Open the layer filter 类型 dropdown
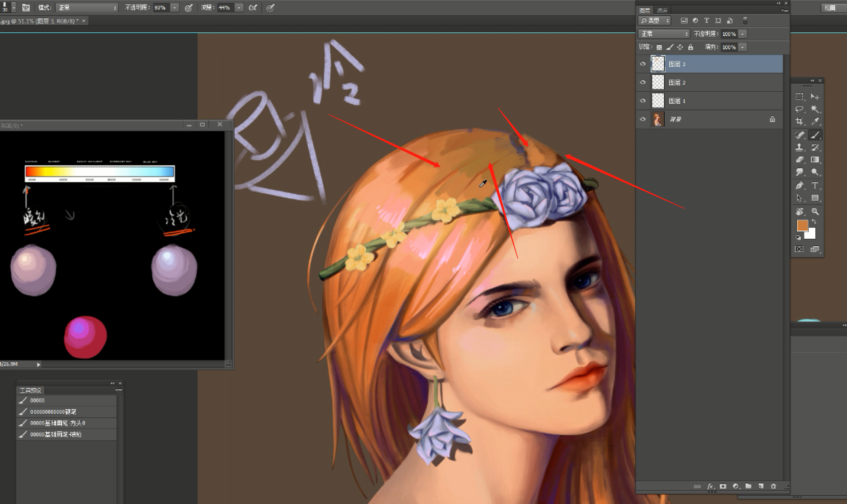The width and height of the screenshot is (847, 504). click(x=654, y=21)
